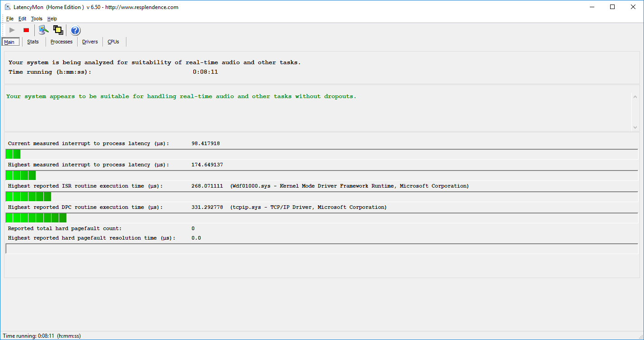Open the Edit menu
The image size is (644, 340).
[22, 19]
